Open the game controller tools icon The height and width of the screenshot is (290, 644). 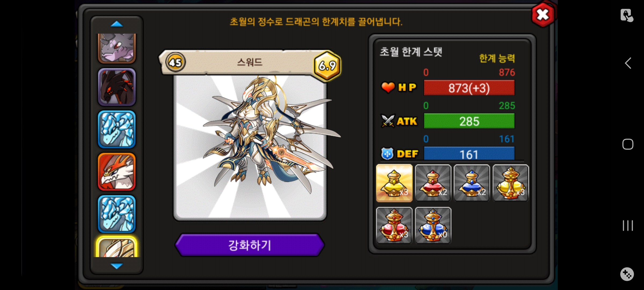(627, 274)
